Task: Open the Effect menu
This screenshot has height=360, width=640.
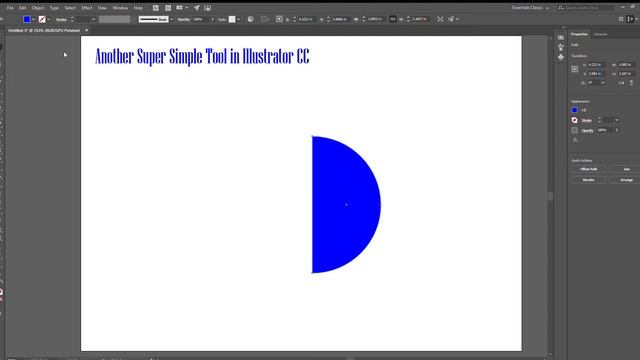Action: (x=87, y=8)
